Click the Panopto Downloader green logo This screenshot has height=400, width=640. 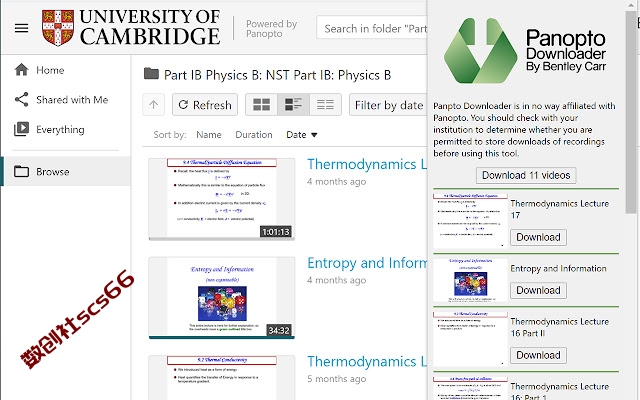tap(480, 51)
